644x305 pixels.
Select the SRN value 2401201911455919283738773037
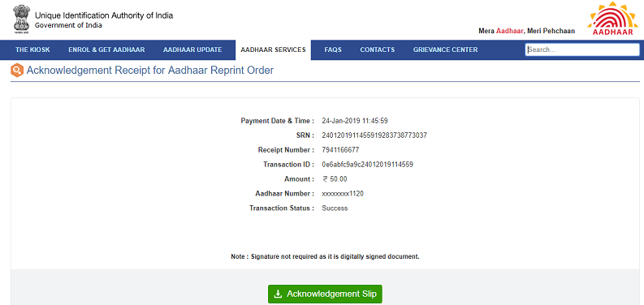click(x=374, y=135)
